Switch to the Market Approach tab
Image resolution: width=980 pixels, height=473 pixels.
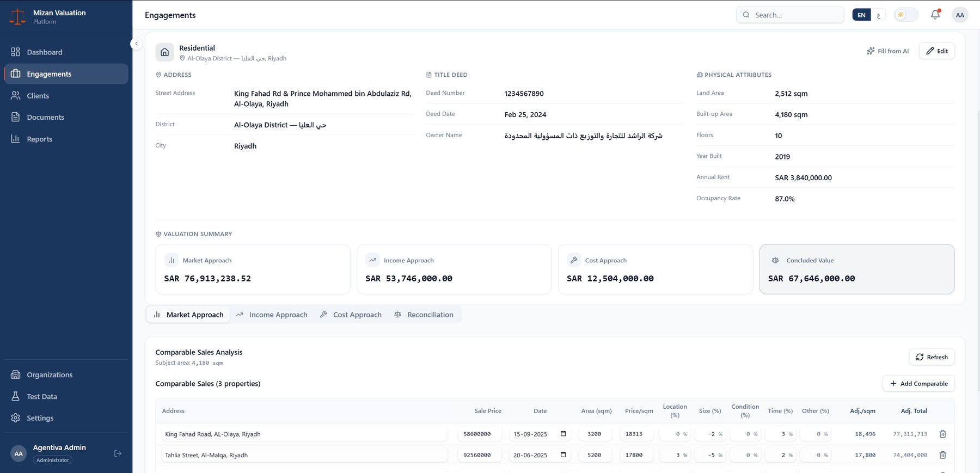188,315
